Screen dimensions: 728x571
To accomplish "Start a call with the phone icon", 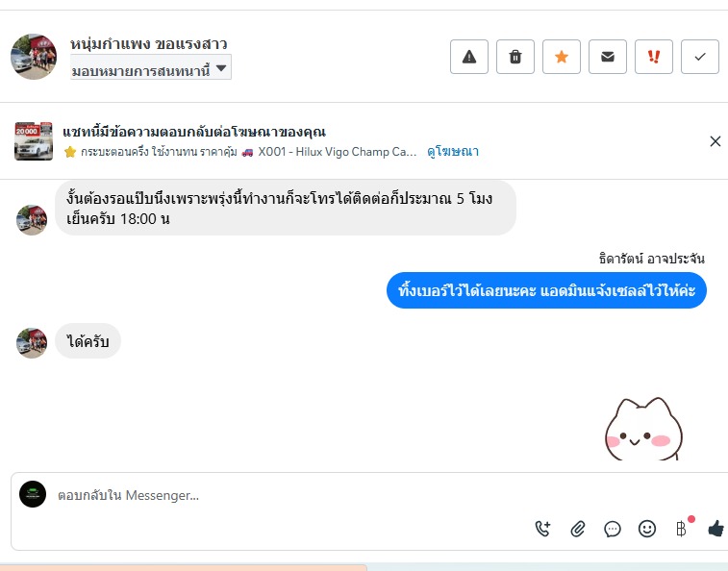I will [542, 528].
